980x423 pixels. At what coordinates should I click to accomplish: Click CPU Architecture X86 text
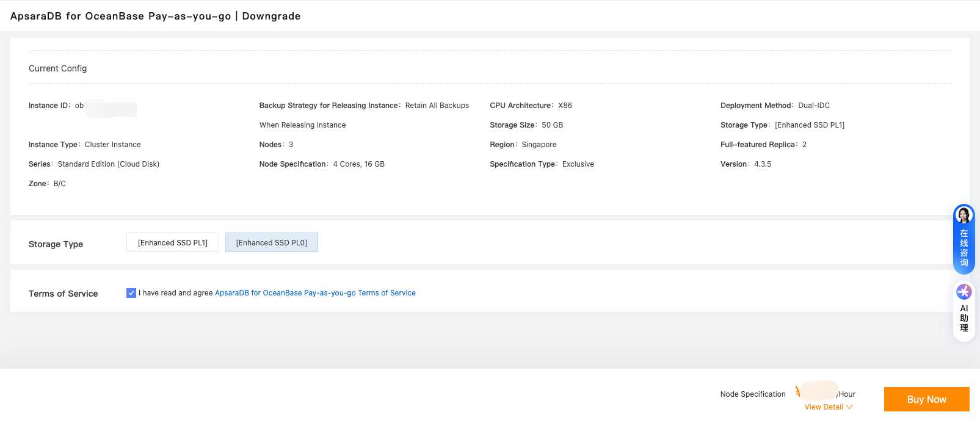(531, 106)
